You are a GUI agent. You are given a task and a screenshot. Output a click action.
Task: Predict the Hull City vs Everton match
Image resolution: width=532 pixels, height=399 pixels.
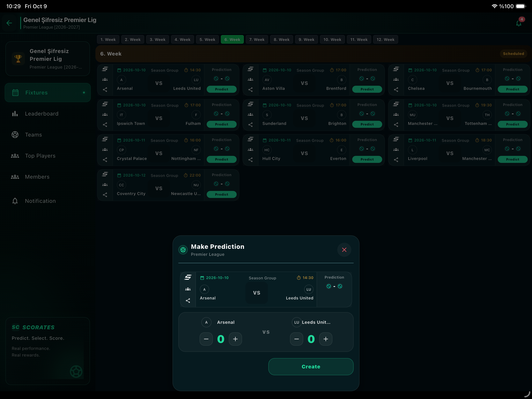[x=367, y=159]
